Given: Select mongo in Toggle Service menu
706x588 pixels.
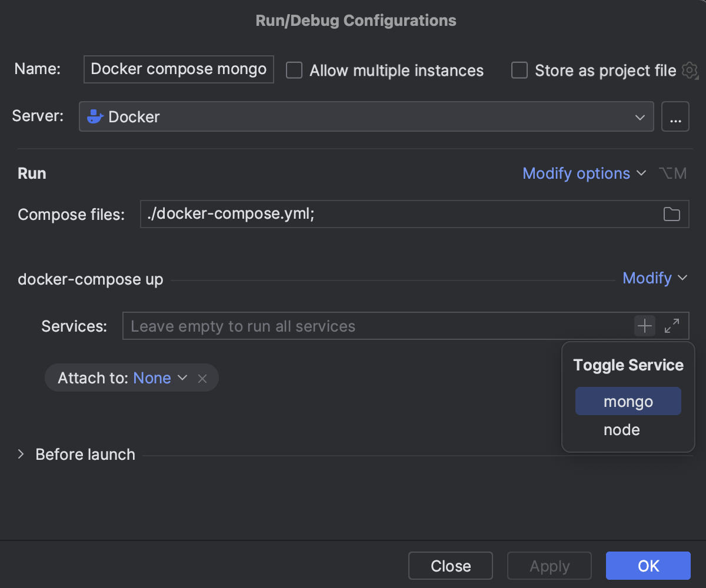Looking at the screenshot, I should pos(628,402).
